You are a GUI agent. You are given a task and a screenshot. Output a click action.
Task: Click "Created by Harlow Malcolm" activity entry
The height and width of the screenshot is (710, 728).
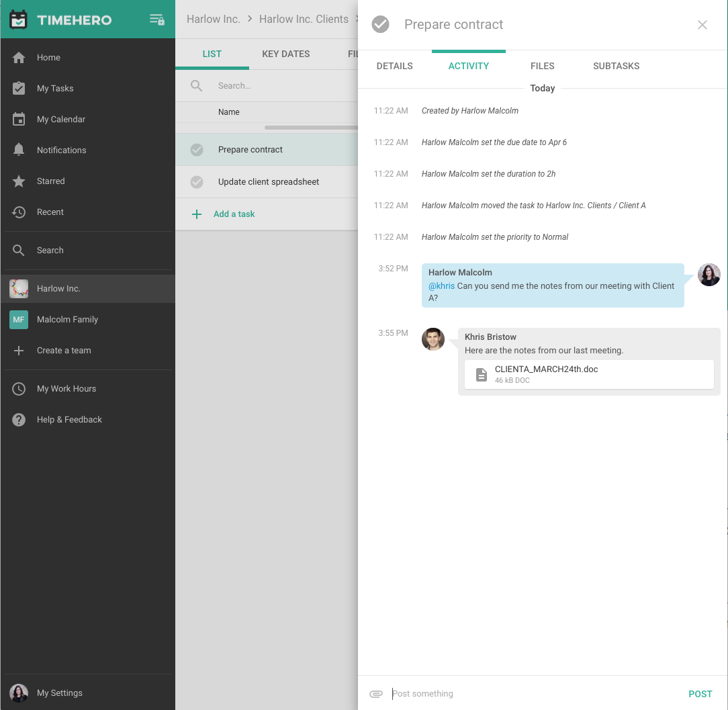point(470,111)
